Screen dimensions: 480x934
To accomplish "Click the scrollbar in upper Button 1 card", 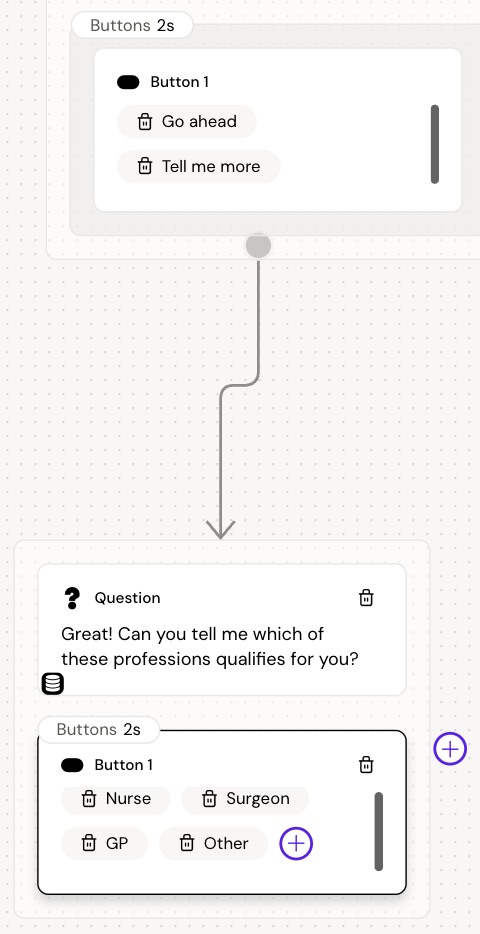I will (x=435, y=144).
